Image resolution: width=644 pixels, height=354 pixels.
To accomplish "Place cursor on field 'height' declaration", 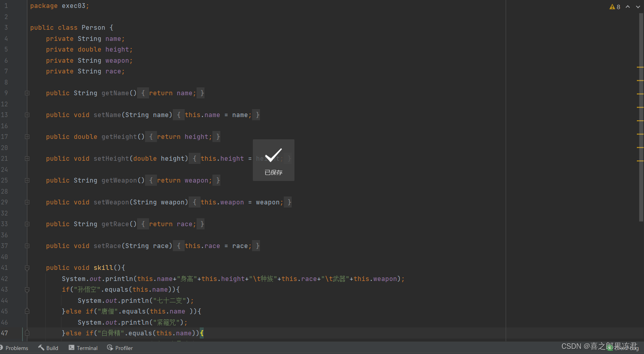I will pos(117,50).
